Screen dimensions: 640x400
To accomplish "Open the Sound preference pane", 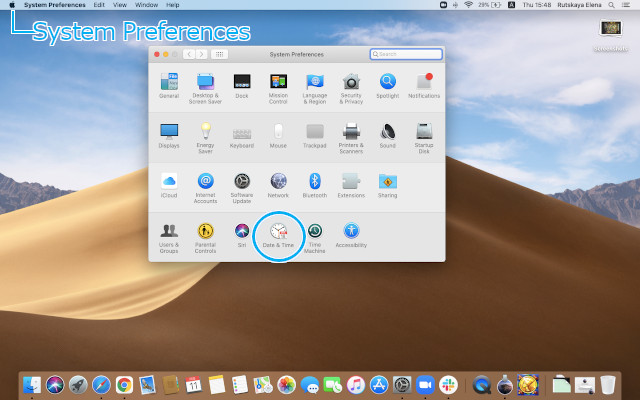I will click(x=387, y=136).
